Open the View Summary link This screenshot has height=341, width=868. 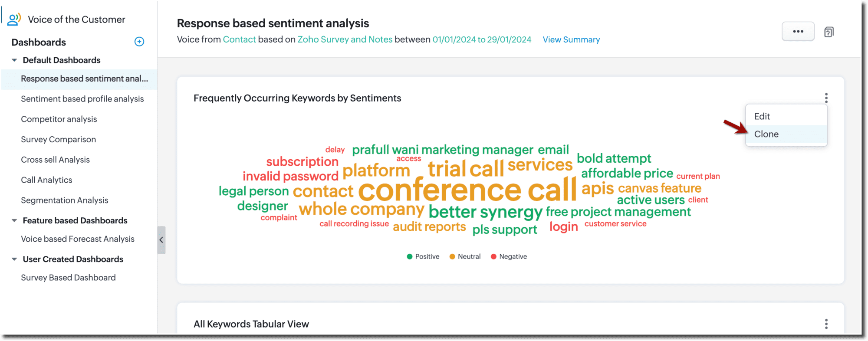[571, 39]
